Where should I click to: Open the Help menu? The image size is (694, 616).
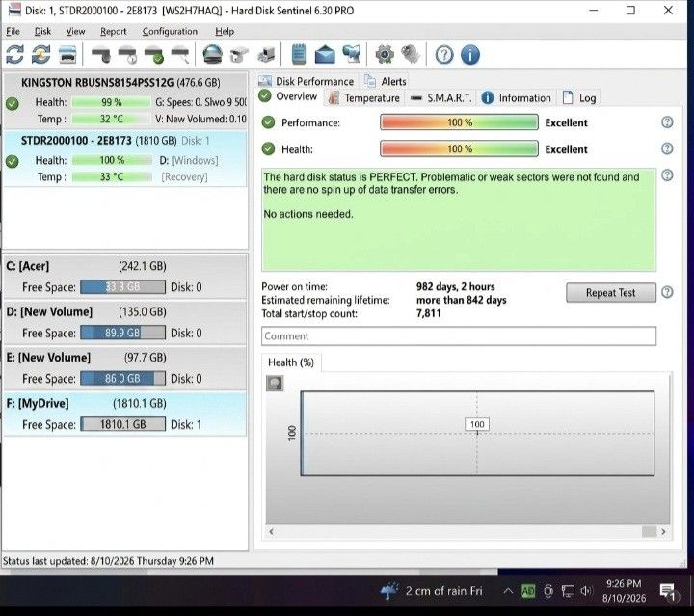pyautogui.click(x=225, y=32)
